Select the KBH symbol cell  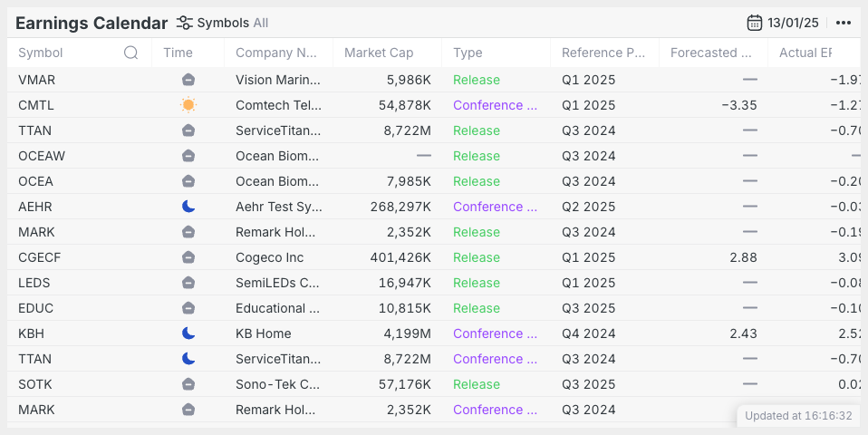point(31,333)
